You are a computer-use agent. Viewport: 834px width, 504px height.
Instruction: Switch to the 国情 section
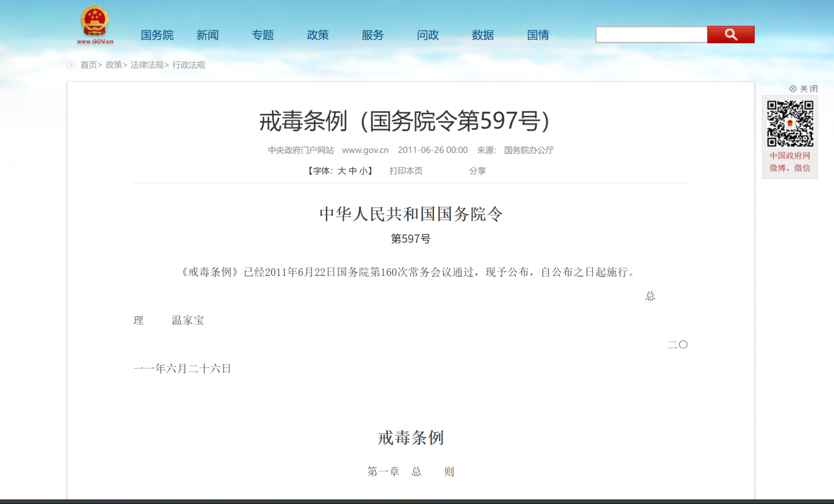point(538,35)
